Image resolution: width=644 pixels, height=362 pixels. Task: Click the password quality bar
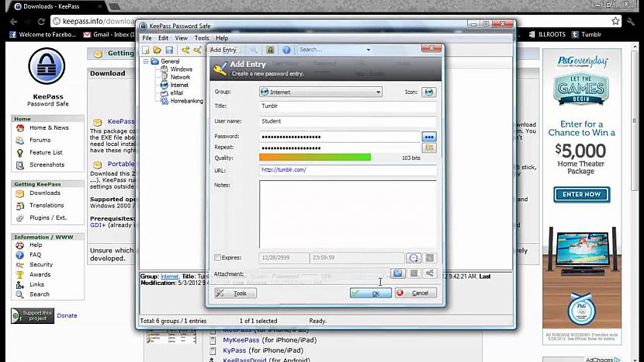(315, 157)
